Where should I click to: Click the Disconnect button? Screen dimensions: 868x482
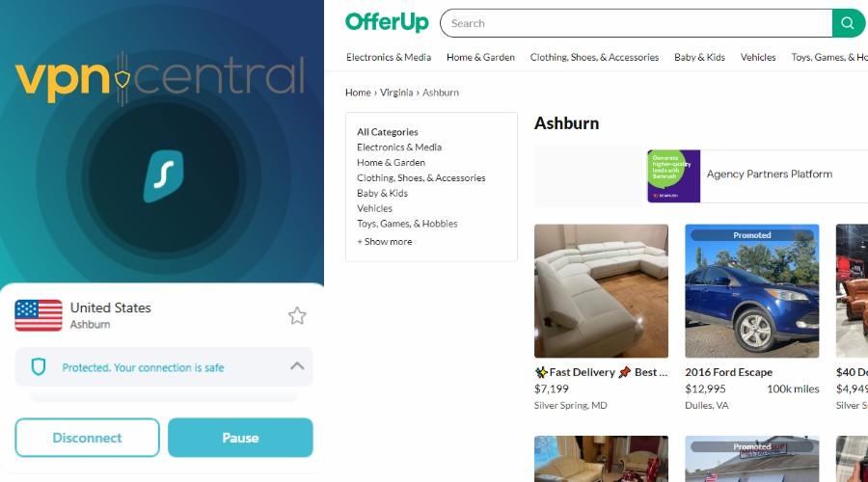(87, 438)
